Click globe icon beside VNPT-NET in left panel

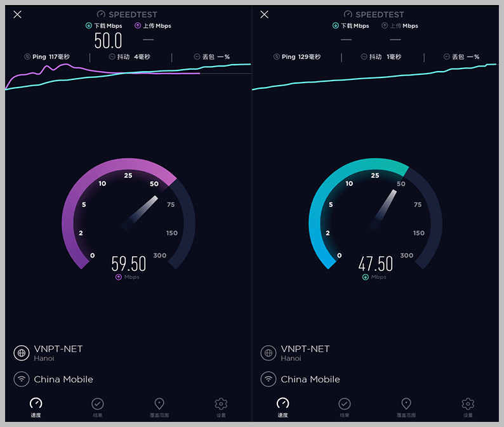click(x=22, y=353)
